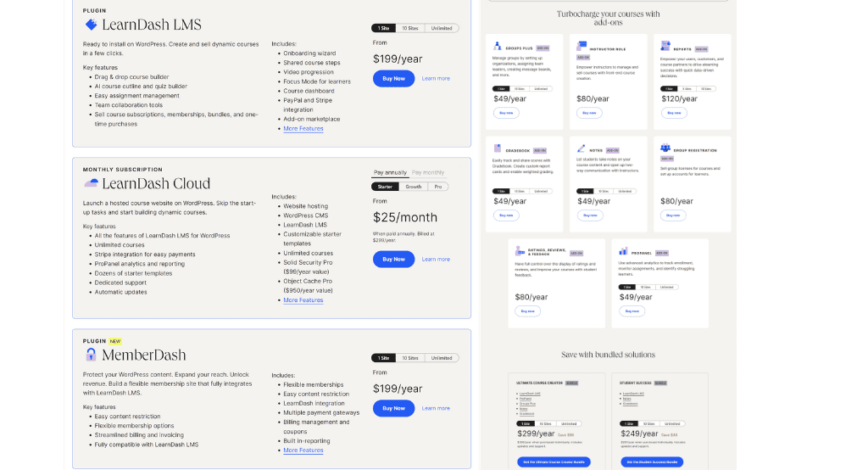Switch to Pay monthly tab

[x=428, y=172]
